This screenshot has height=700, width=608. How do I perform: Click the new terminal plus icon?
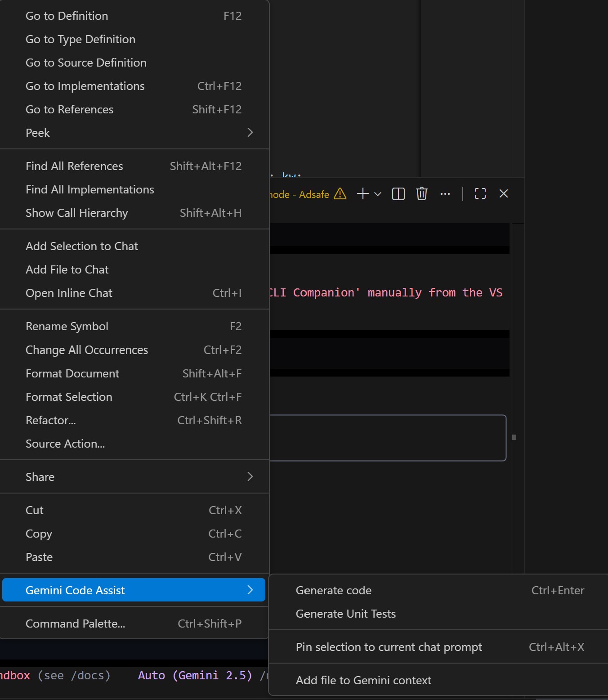(362, 194)
